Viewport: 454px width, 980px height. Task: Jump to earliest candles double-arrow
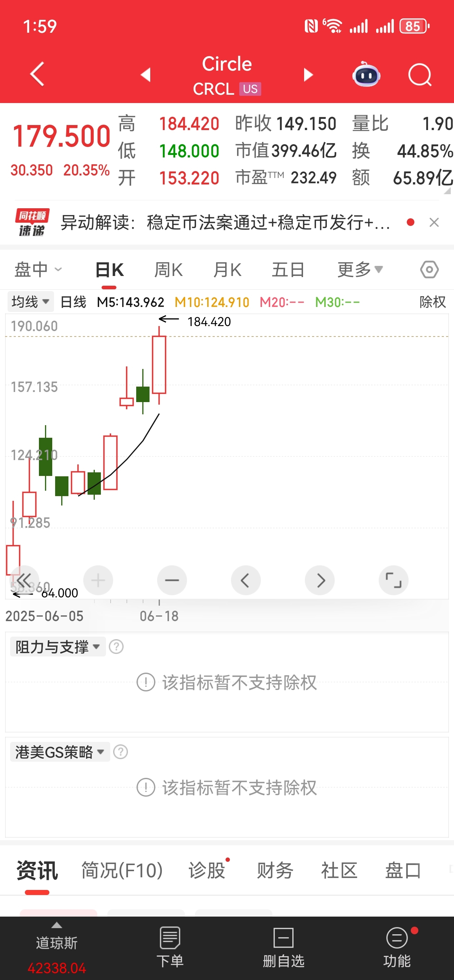tap(24, 580)
